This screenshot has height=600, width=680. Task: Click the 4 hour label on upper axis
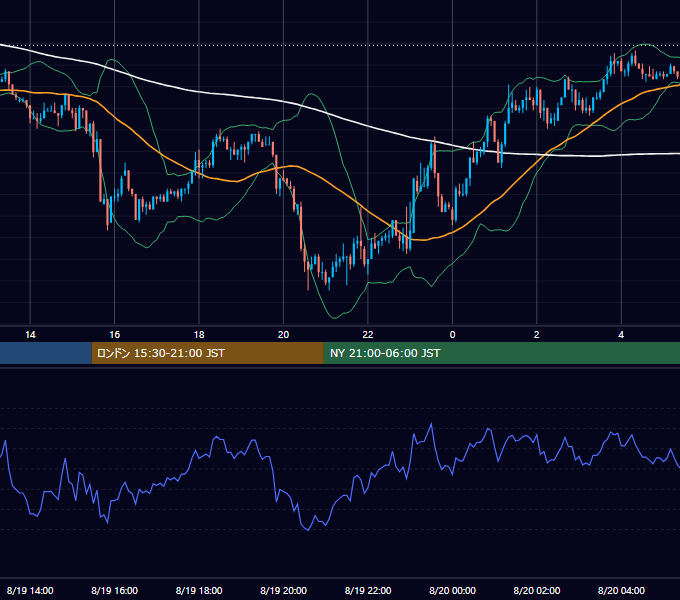[x=621, y=335]
